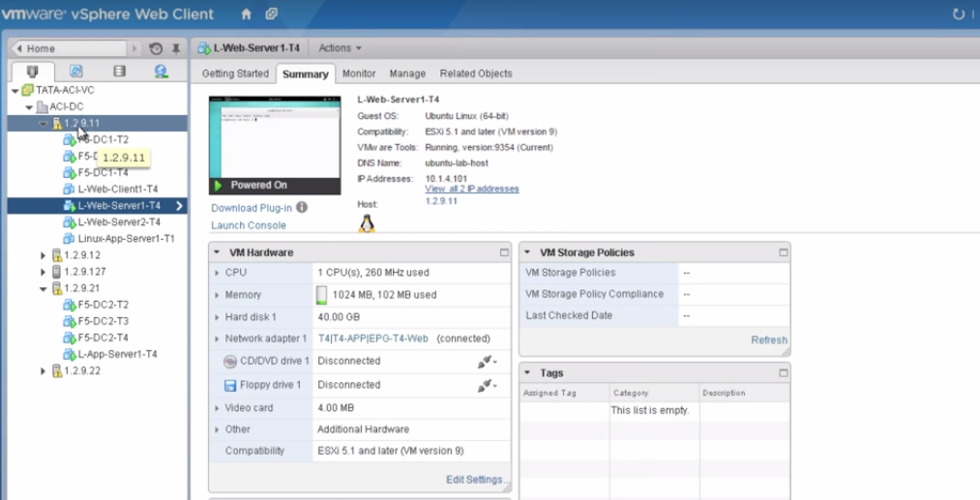
Task: Click the refresh icon in the top bar
Action: click(x=959, y=14)
